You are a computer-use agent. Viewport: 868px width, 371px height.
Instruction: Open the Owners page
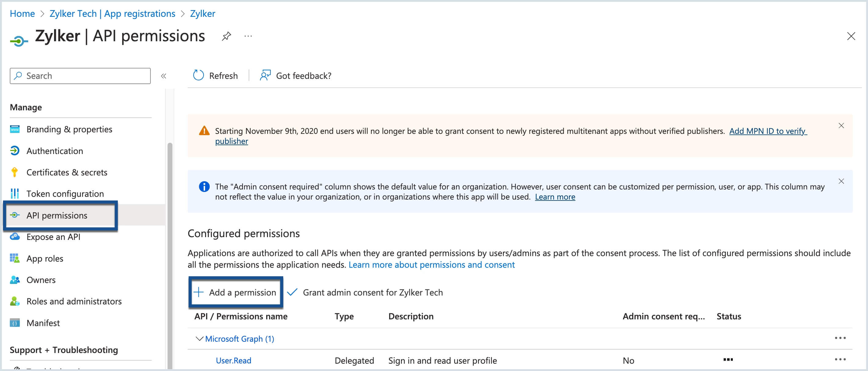[x=41, y=280]
